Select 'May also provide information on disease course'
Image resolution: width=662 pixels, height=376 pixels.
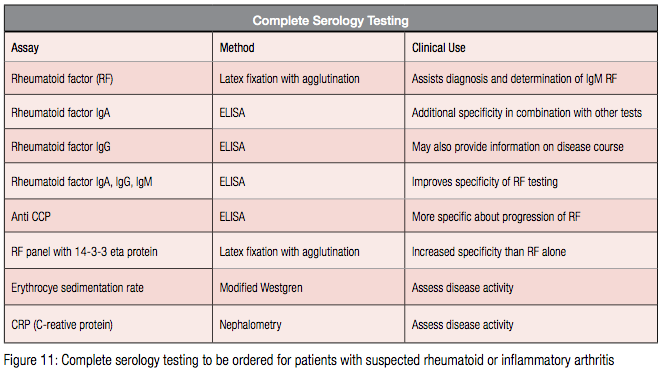tap(518, 147)
